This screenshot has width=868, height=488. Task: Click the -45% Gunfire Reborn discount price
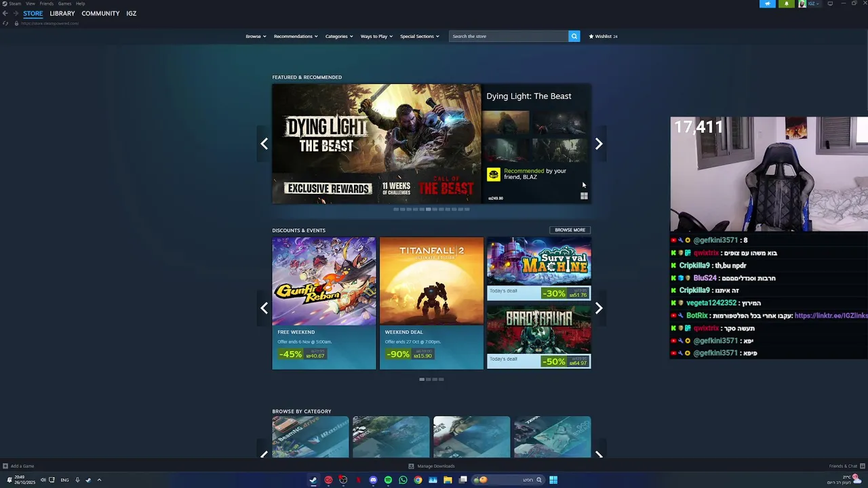point(302,354)
